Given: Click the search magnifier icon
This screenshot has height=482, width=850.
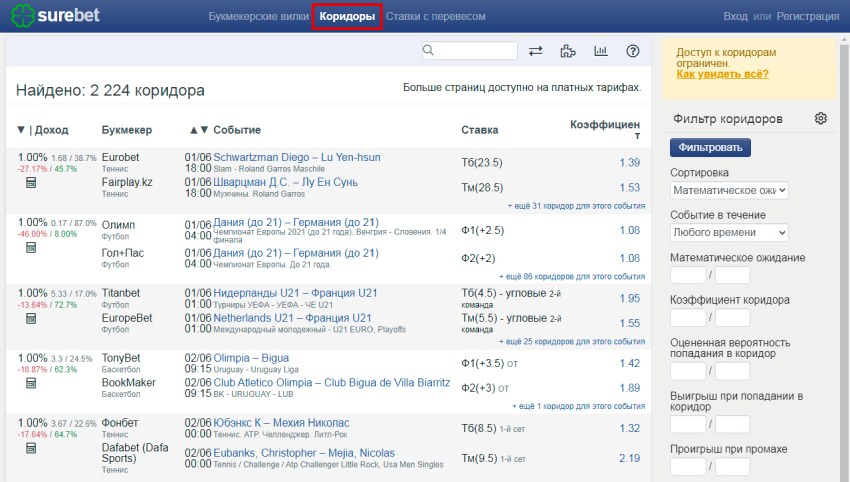Looking at the screenshot, I should click(428, 50).
